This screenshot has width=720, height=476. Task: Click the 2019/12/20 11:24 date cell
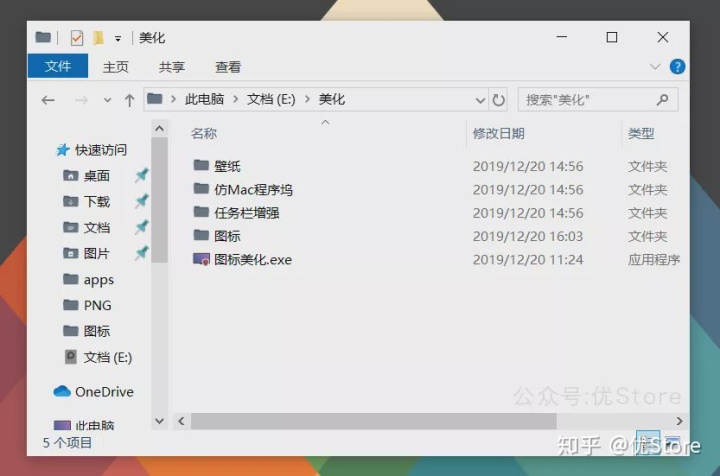click(528, 260)
